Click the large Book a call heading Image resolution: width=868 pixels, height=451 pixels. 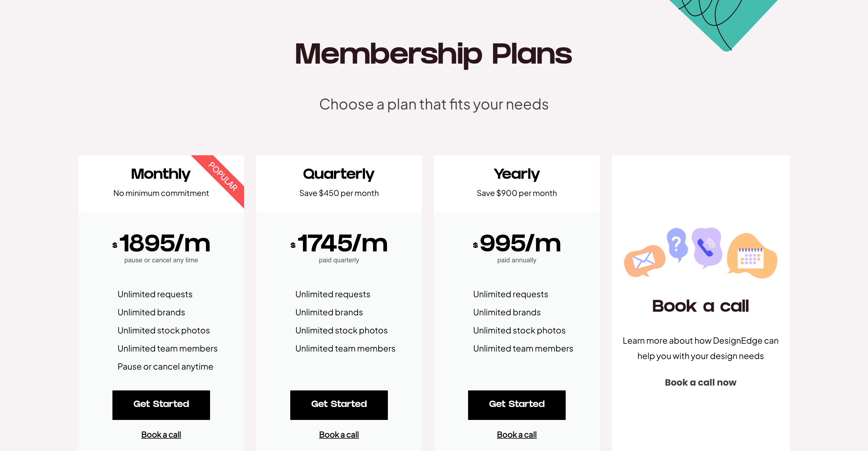click(x=700, y=306)
